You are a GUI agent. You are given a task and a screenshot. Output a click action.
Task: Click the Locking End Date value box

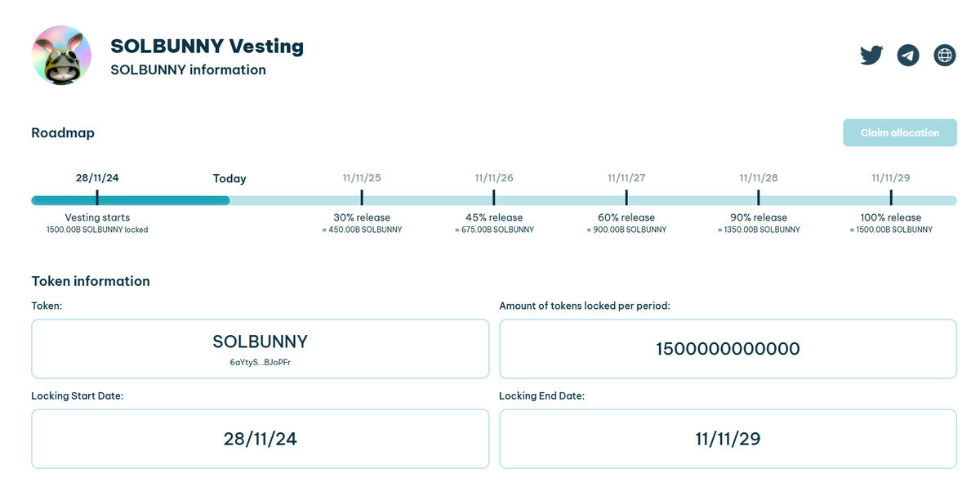coord(728,439)
